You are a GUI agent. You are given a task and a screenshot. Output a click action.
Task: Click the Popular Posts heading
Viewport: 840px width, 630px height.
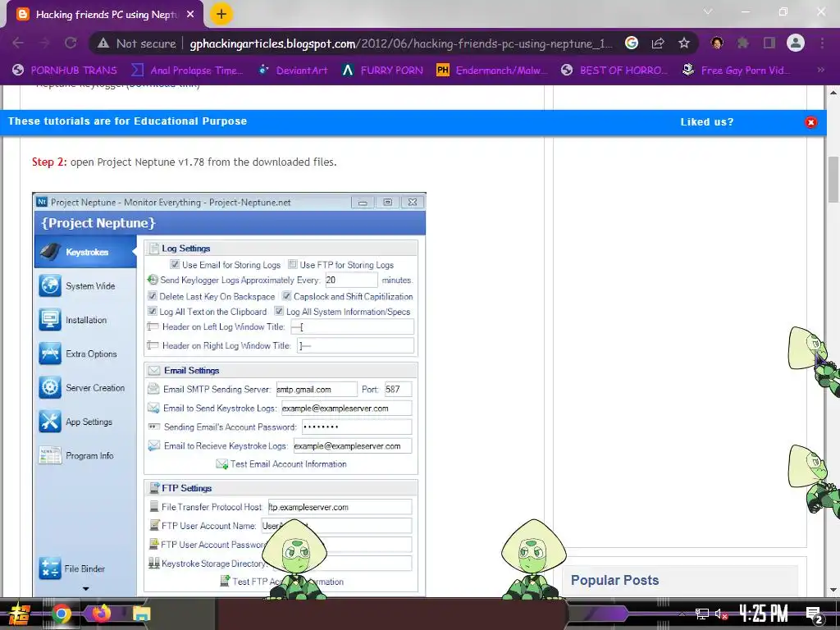point(614,580)
